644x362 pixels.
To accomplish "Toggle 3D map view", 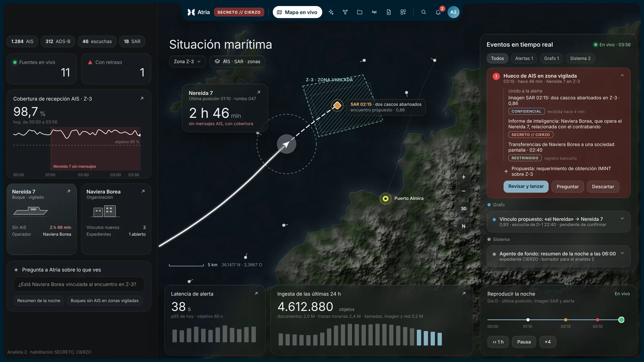I will pos(463,208).
